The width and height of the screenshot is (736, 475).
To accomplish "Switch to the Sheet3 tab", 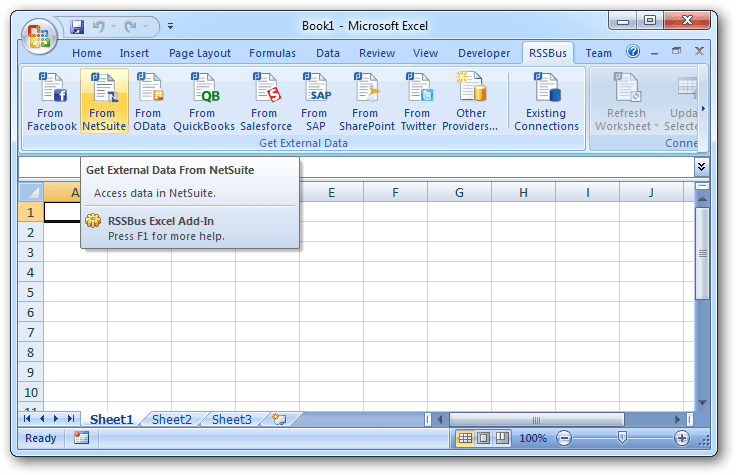I will (232, 419).
